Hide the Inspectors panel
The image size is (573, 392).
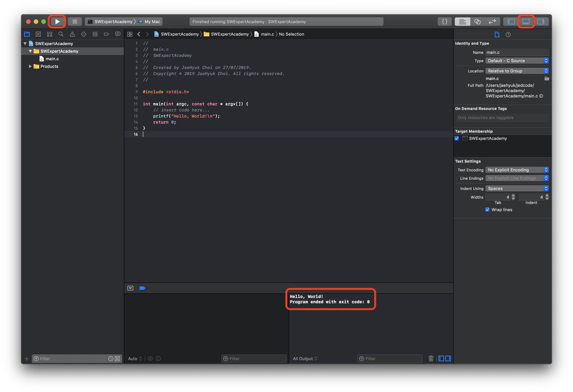(x=541, y=21)
